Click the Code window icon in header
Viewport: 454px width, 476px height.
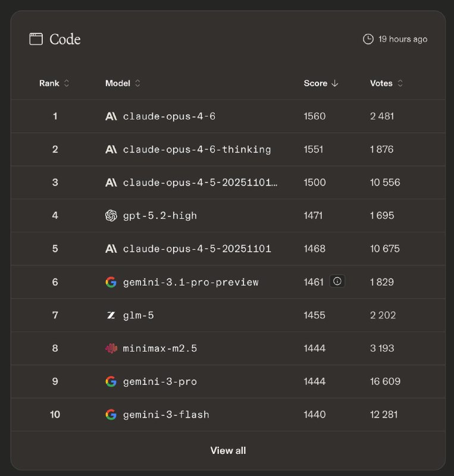point(36,39)
